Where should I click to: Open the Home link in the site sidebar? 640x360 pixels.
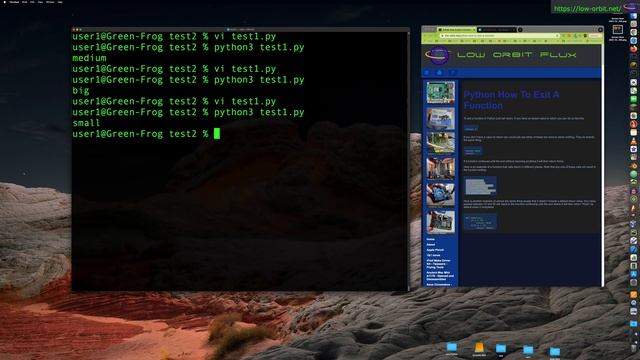(x=431, y=239)
